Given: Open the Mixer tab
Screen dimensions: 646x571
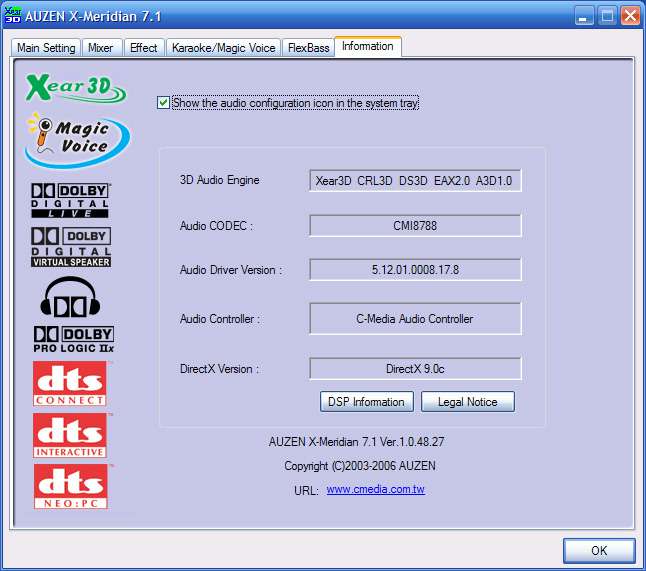Looking at the screenshot, I should coord(101,48).
